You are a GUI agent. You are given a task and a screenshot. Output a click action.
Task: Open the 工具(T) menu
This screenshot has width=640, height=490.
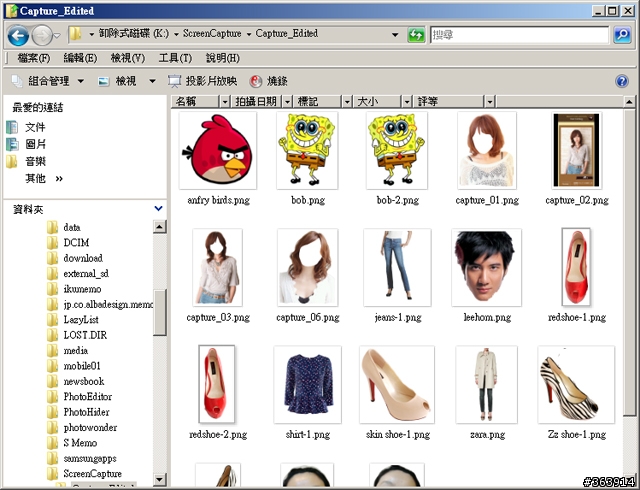tap(175, 58)
